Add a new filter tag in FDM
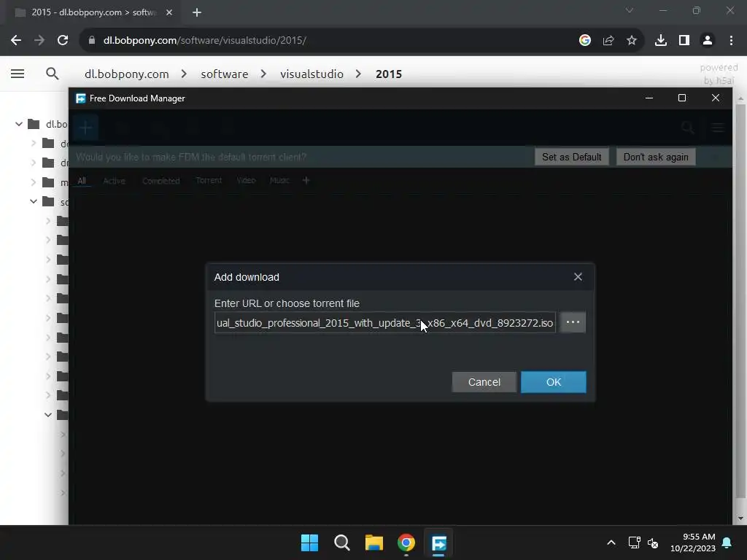Viewport: 747px width, 560px height. pyautogui.click(x=306, y=181)
